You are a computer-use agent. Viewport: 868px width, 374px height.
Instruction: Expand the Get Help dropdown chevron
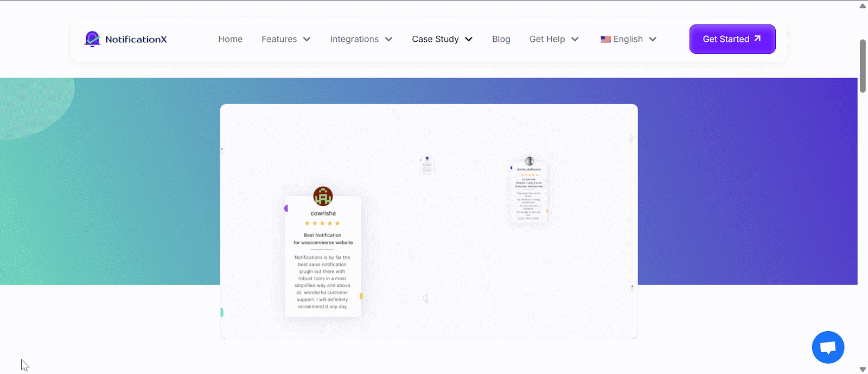(x=575, y=40)
